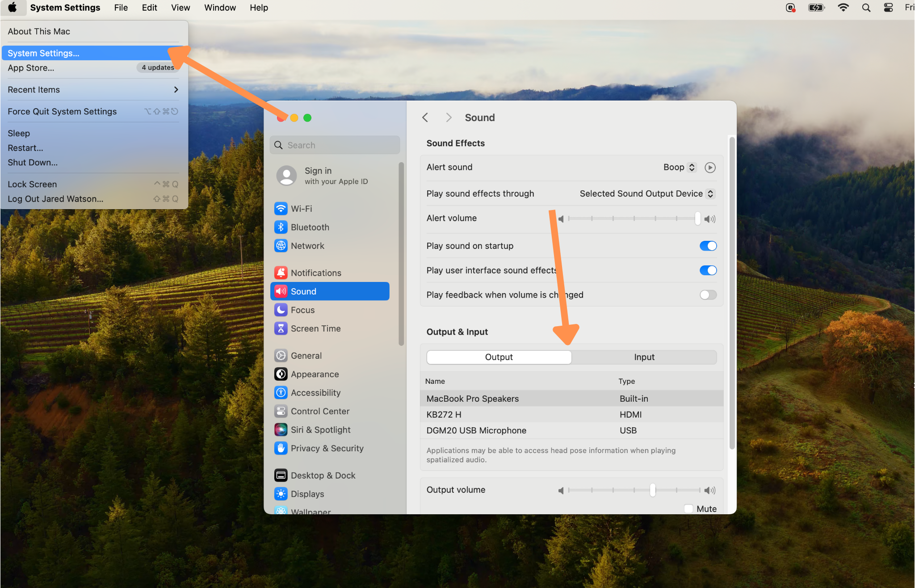Viewport: 915px width, 588px height.
Task: Click in the settings Search field
Action: (335, 145)
